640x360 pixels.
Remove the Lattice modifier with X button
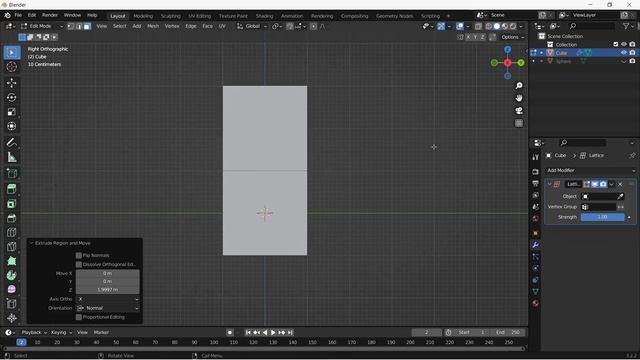coord(620,184)
